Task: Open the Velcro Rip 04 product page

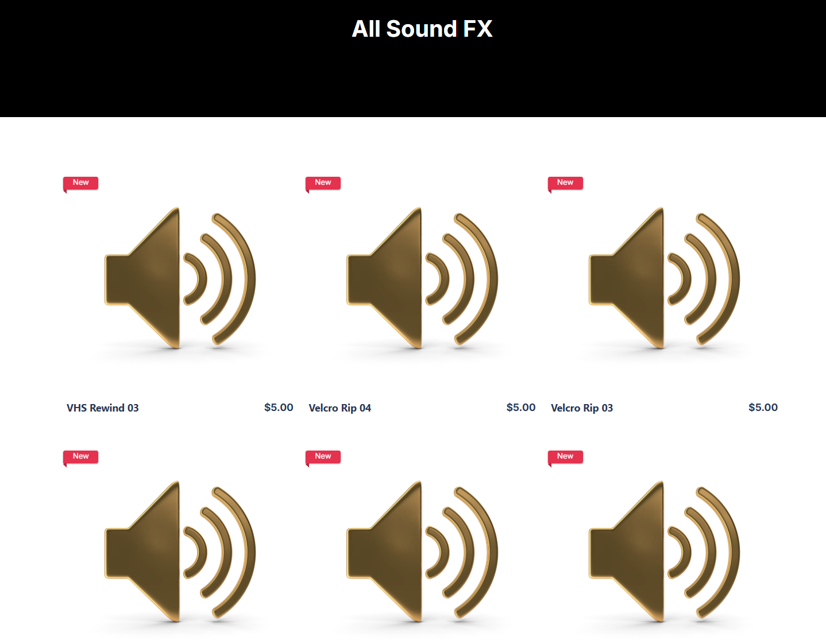Action: (340, 408)
